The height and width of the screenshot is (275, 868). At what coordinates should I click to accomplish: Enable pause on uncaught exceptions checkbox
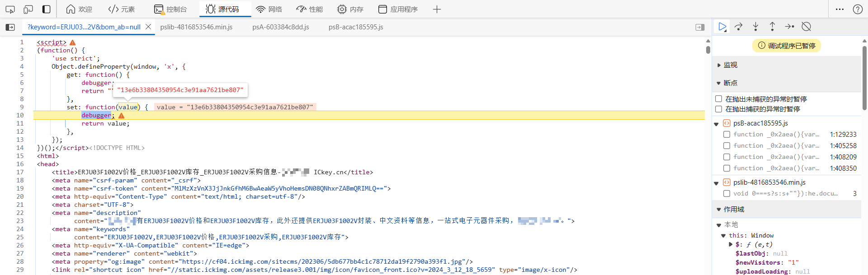coord(718,99)
